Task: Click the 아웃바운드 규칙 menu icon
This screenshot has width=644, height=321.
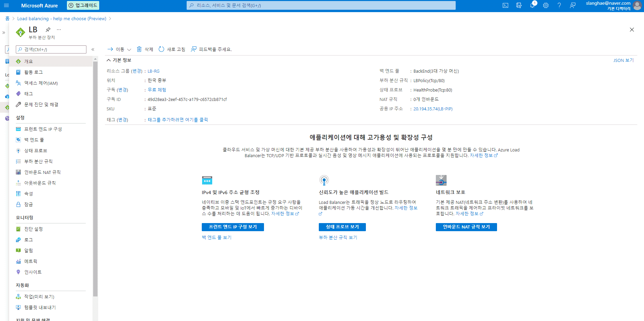Action: pyautogui.click(x=18, y=183)
